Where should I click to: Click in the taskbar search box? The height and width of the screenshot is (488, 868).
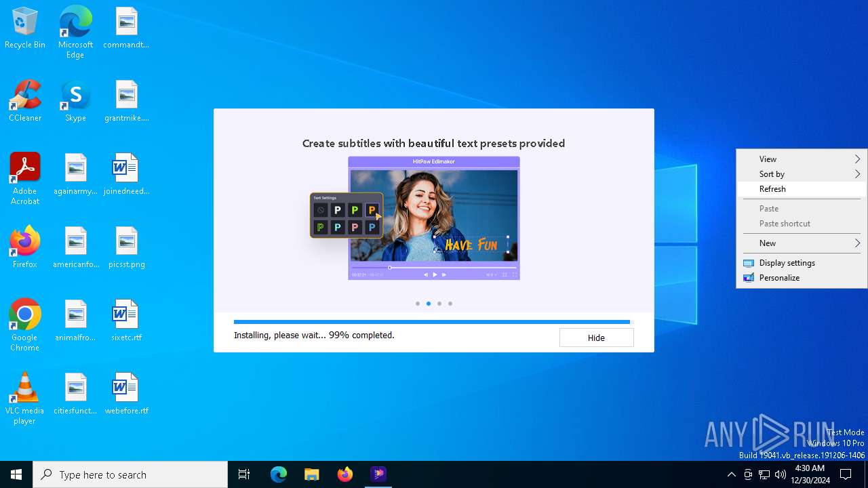coord(130,474)
